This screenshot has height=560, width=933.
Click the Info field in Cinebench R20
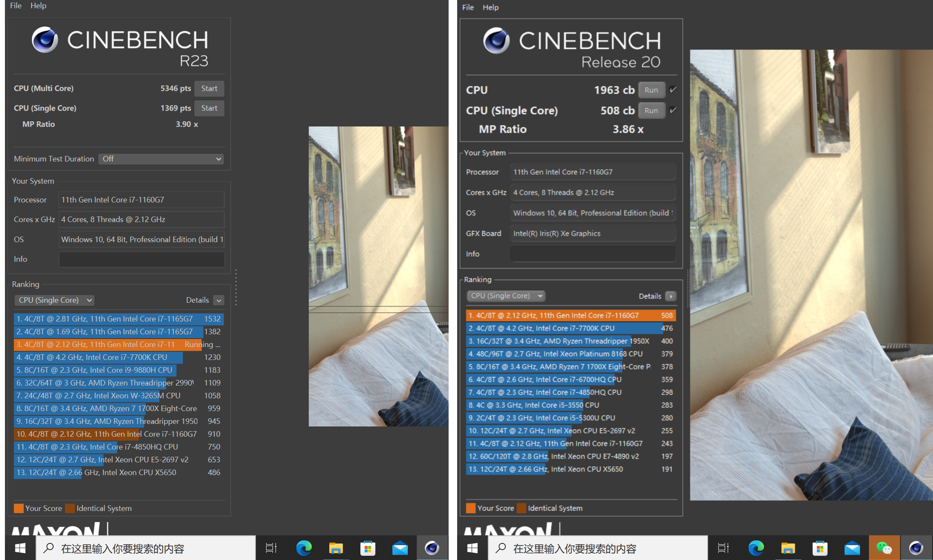coord(593,254)
